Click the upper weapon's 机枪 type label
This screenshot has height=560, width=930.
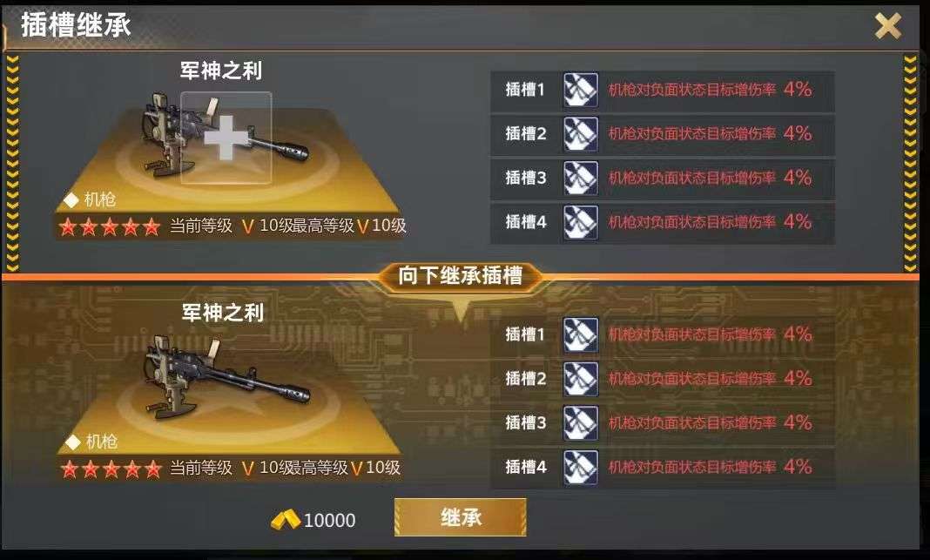point(99,199)
